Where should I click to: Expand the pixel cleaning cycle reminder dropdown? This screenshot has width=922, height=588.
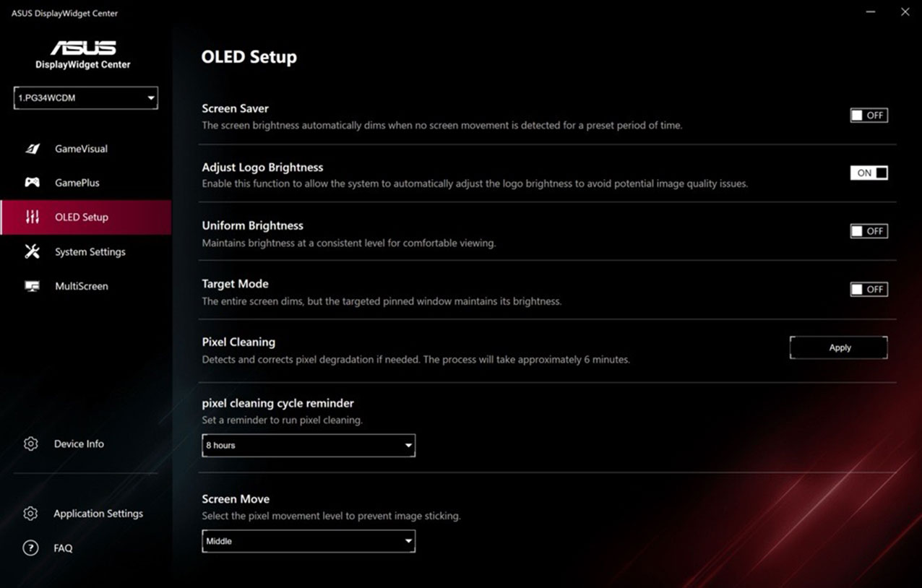tap(309, 446)
